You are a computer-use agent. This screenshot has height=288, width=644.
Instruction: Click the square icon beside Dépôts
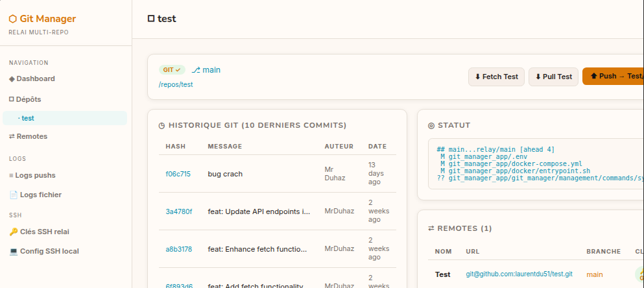(x=12, y=99)
